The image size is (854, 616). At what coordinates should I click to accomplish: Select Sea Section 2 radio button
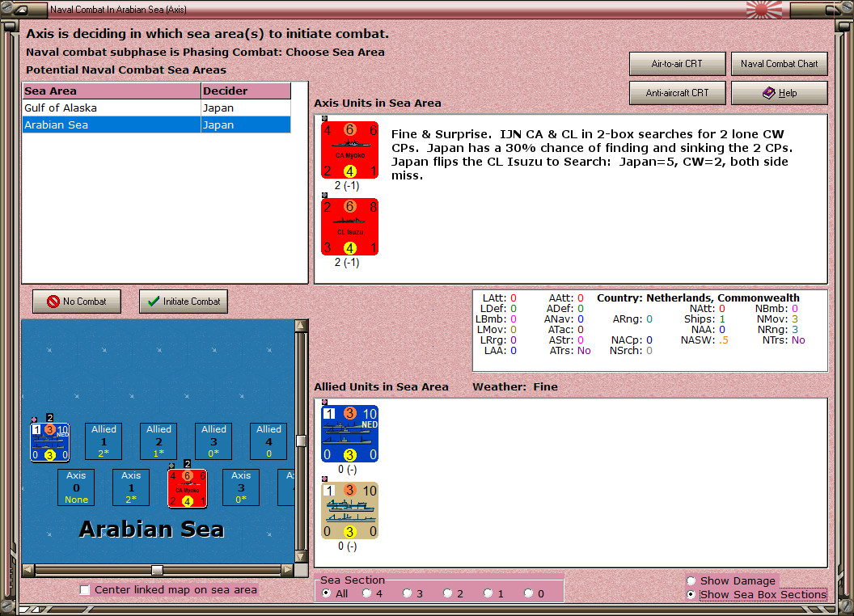tap(448, 593)
